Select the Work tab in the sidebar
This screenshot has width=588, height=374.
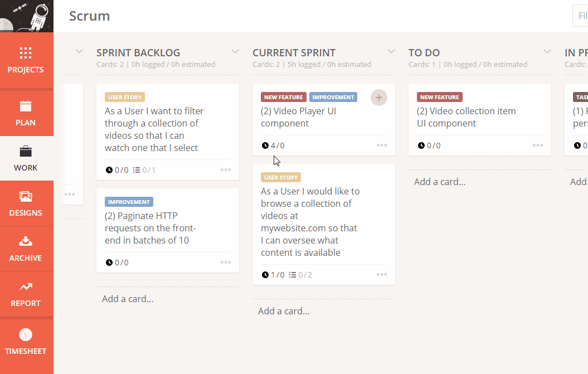pos(26,158)
